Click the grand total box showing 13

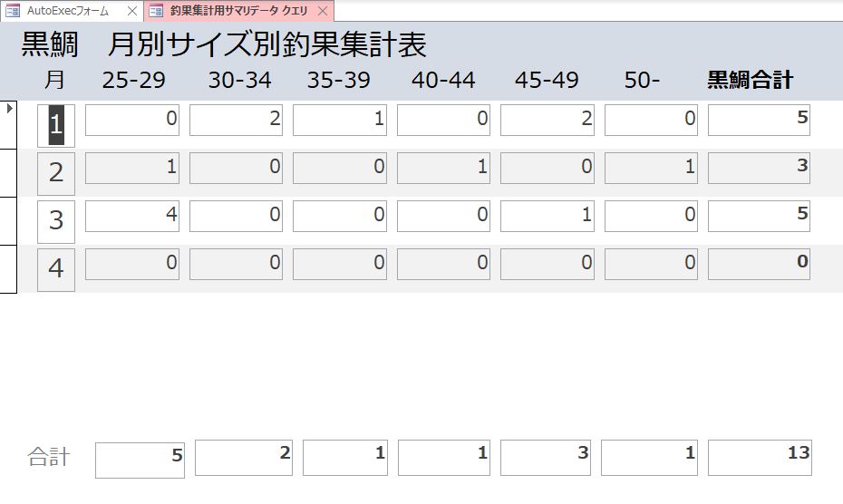[760, 457]
